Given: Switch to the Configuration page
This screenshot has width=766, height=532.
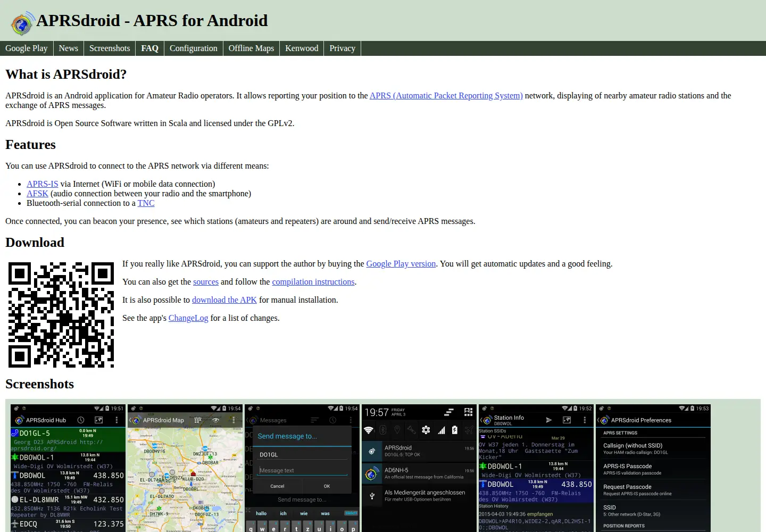Looking at the screenshot, I should point(194,48).
